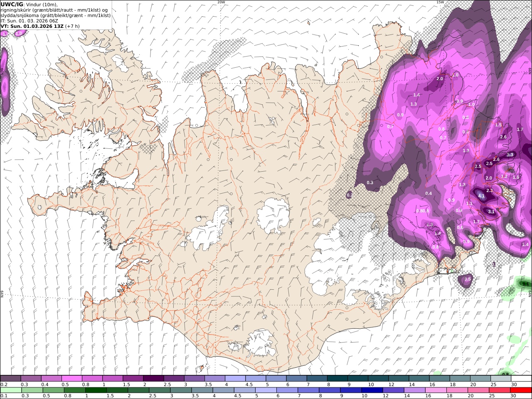Pick the bright red rain swatch above 30
Image resolution: width=532 pixels, height=399 pixels.
click(521, 390)
